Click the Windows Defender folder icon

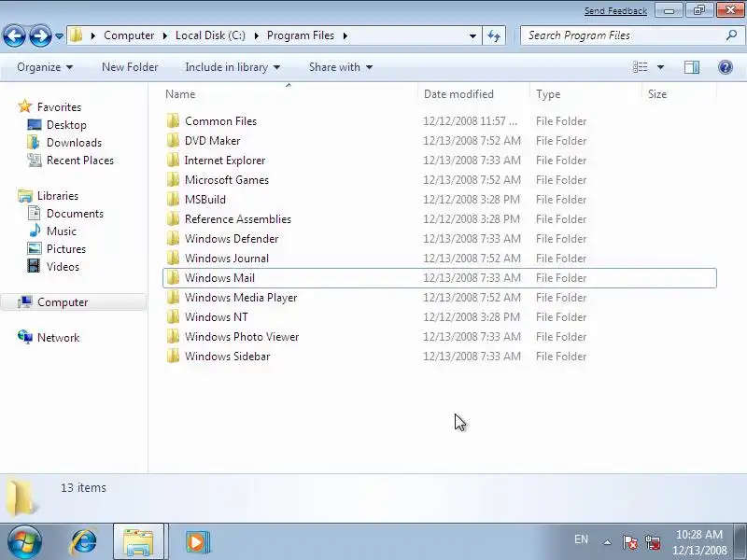(173, 238)
